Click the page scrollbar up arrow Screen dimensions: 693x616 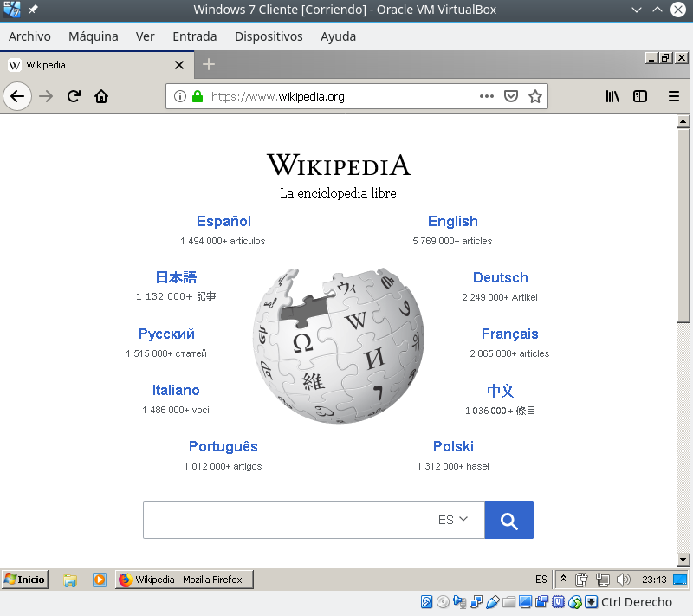[683, 121]
